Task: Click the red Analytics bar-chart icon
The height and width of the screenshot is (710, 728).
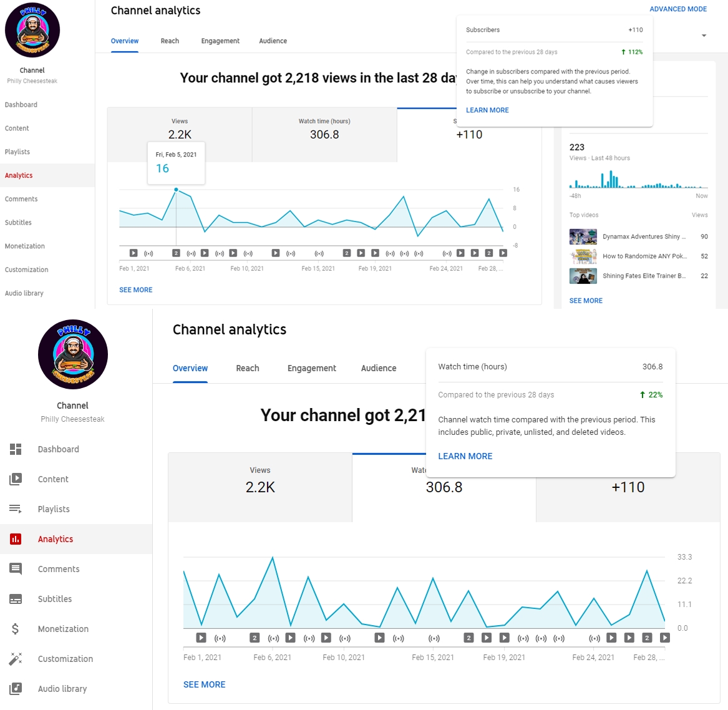Action: (x=16, y=538)
